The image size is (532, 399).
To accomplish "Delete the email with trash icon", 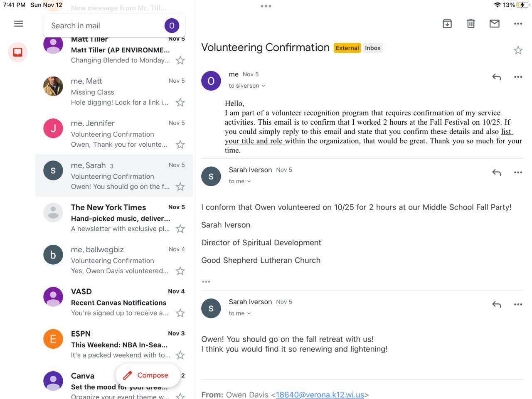I will point(471,24).
